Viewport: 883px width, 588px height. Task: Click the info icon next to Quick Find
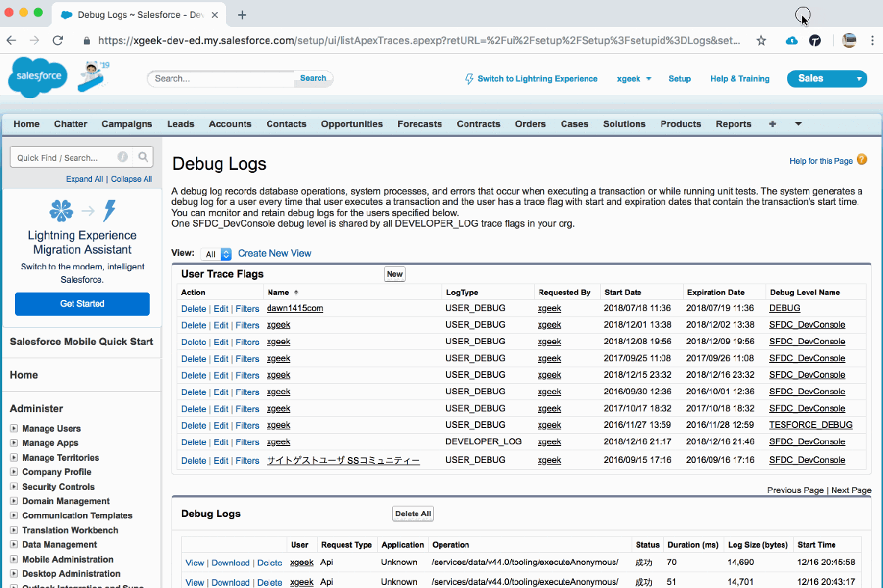point(122,157)
